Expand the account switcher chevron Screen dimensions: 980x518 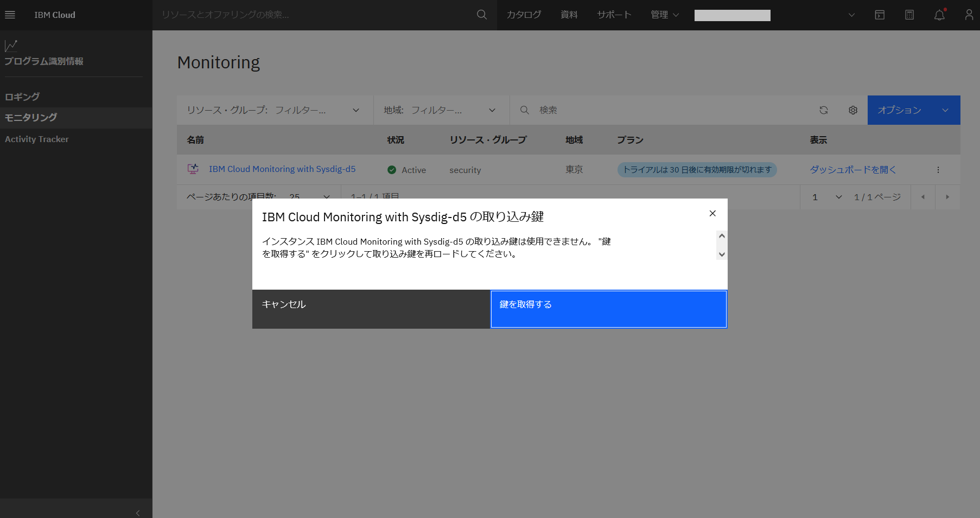click(x=851, y=15)
